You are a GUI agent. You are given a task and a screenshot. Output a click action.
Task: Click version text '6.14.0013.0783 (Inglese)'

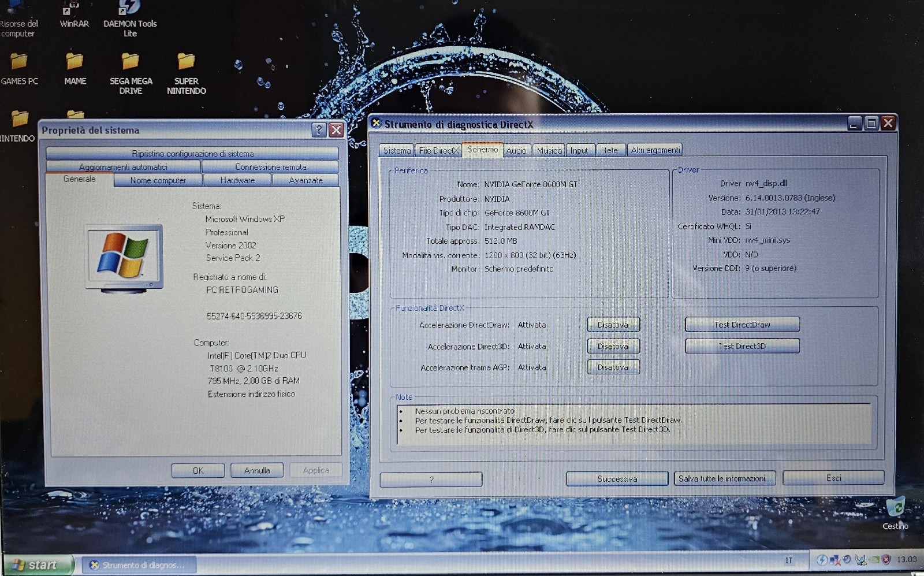(790, 198)
